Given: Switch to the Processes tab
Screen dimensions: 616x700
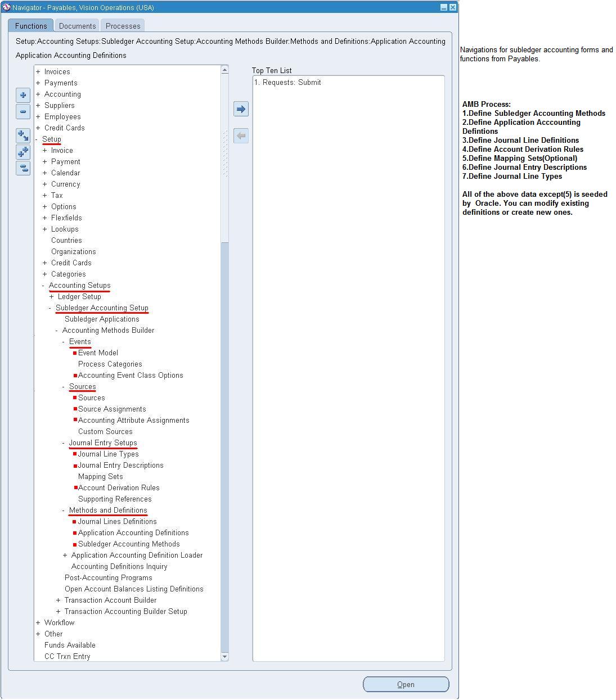Looking at the screenshot, I should tap(123, 25).
